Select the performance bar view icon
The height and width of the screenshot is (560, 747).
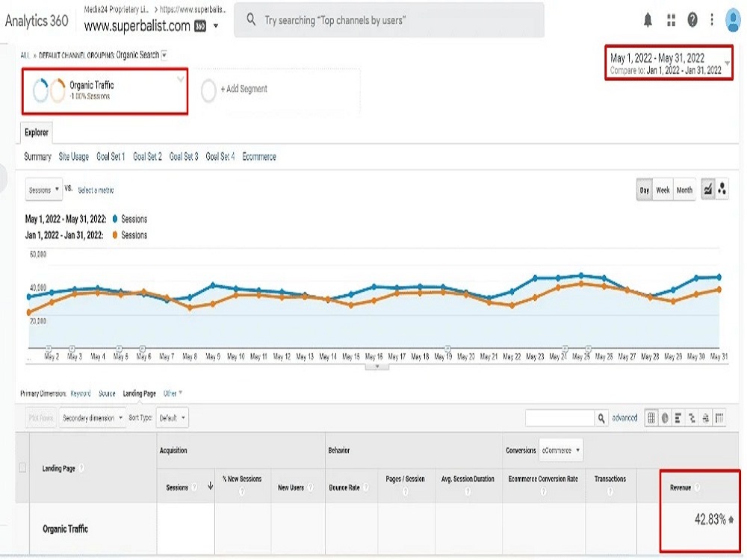coord(678,418)
